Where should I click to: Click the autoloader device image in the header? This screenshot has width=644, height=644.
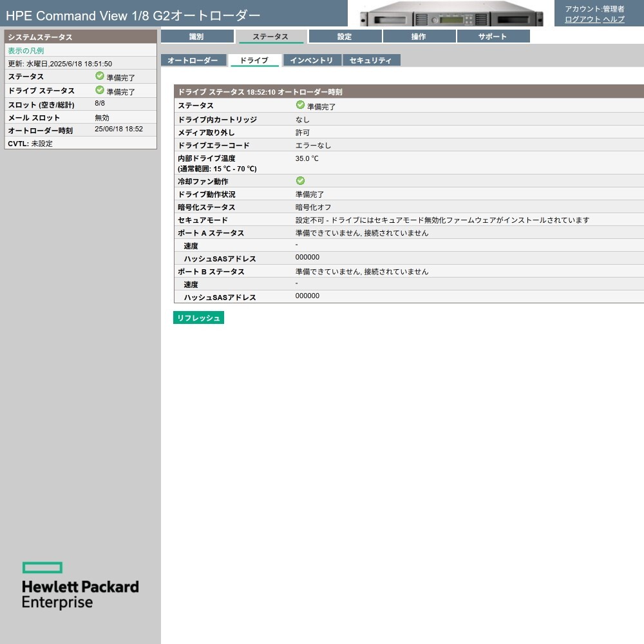click(451, 14)
